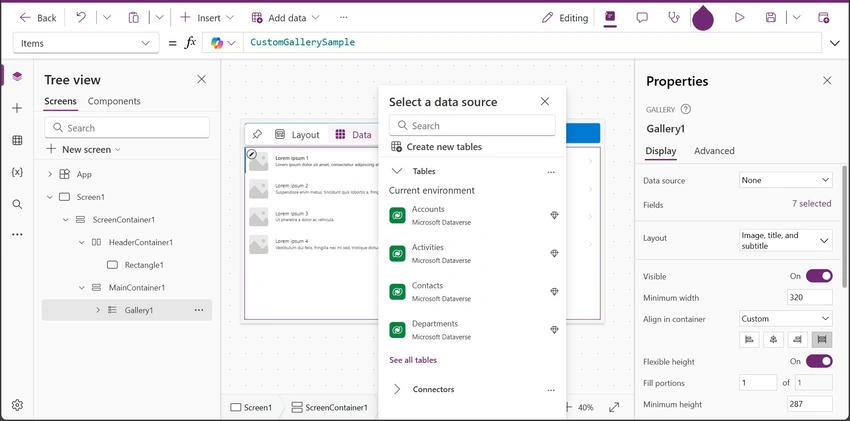The height and width of the screenshot is (421, 850).
Task: Open the Connectors section ellipsis menu
Action: coord(551,390)
